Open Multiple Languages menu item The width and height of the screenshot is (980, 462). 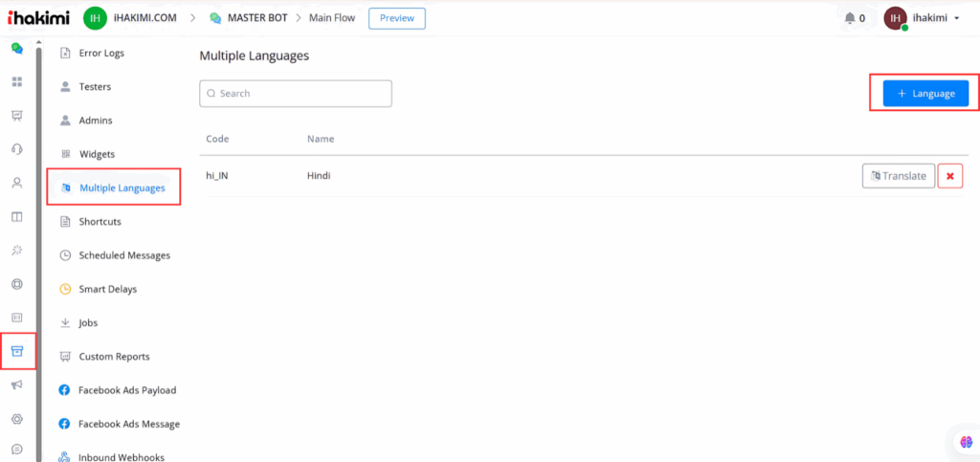tap(122, 187)
